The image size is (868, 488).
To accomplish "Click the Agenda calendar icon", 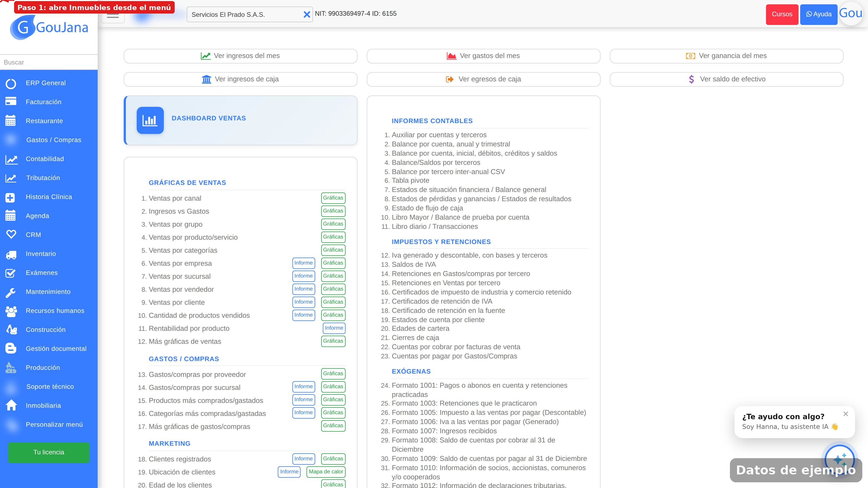I will tap(11, 216).
